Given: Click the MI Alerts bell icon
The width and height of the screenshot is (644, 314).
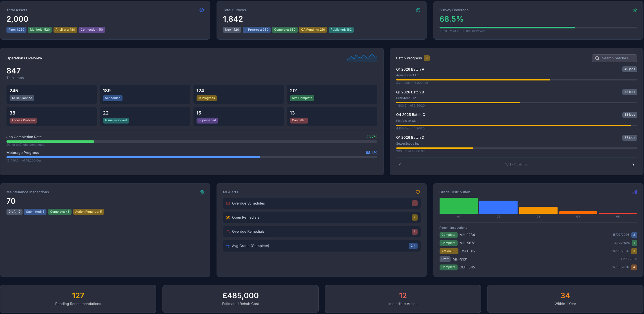Looking at the screenshot, I should tap(418, 192).
